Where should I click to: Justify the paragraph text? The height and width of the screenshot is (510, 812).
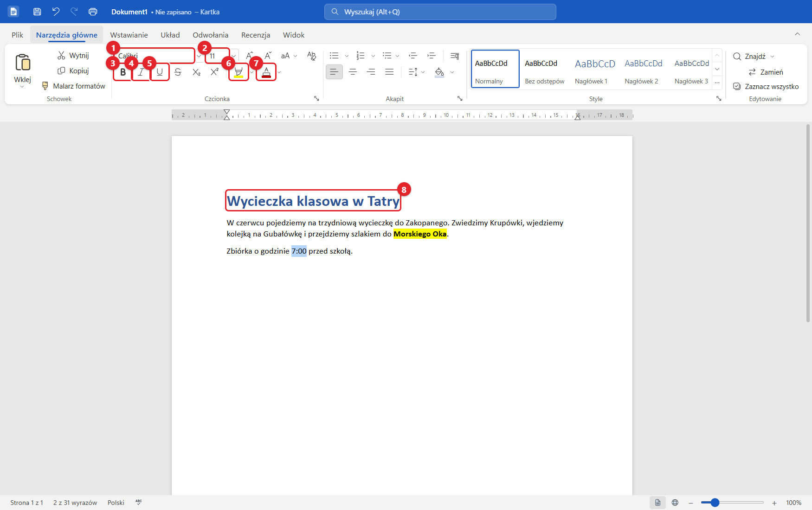[389, 72]
